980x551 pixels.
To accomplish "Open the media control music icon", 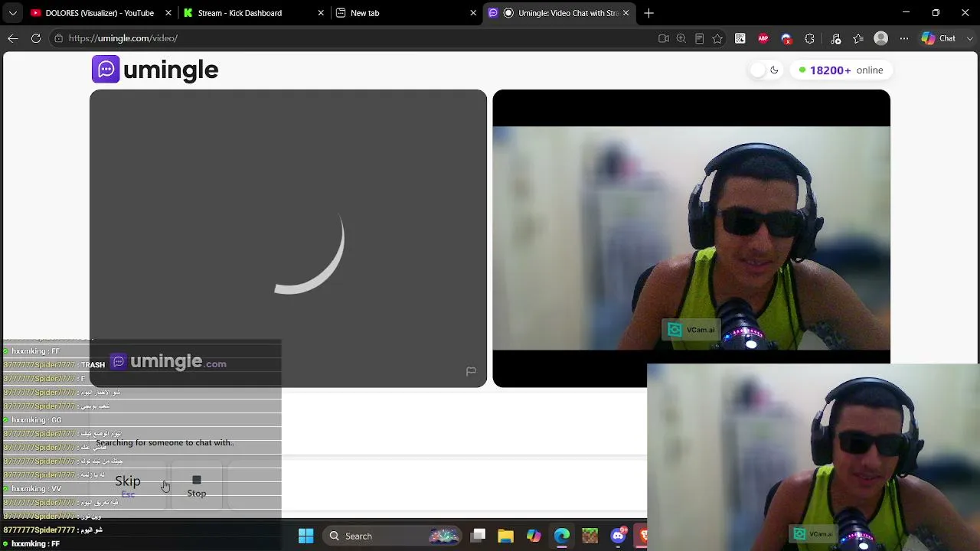I will 835,38.
